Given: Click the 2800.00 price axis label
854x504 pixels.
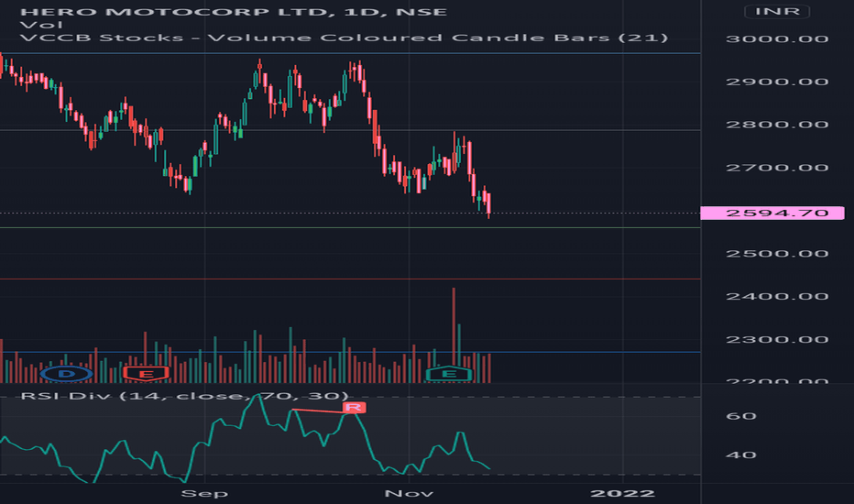Looking at the screenshot, I should click(777, 125).
